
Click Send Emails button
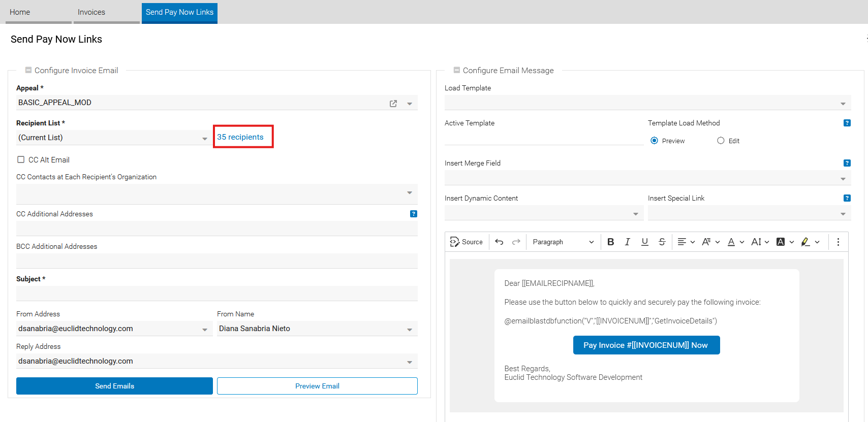click(x=114, y=386)
